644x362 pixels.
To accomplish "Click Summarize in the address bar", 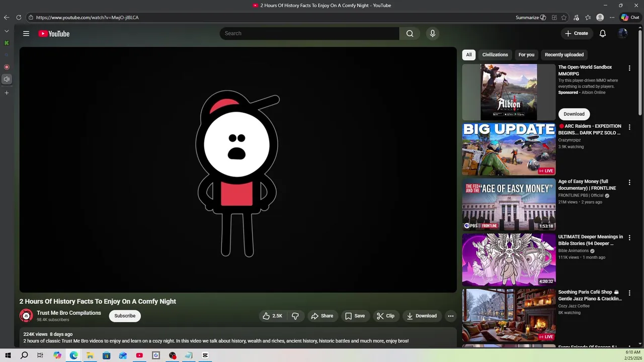I will tap(531, 18).
